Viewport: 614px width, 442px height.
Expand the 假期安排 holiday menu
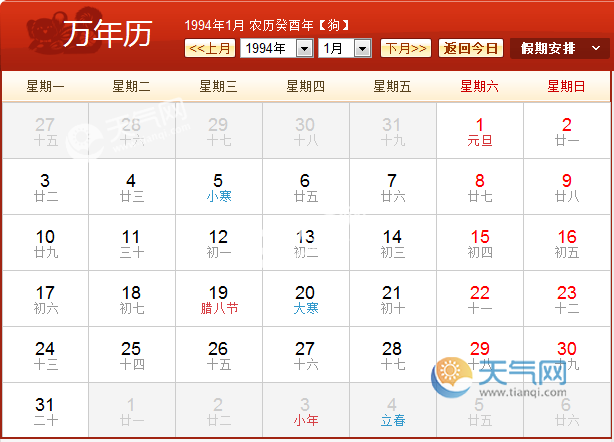pyautogui.click(x=558, y=48)
